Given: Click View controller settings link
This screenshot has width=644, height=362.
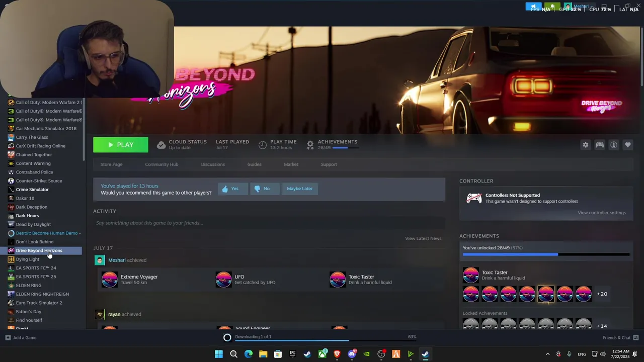Looking at the screenshot, I should click(602, 213).
